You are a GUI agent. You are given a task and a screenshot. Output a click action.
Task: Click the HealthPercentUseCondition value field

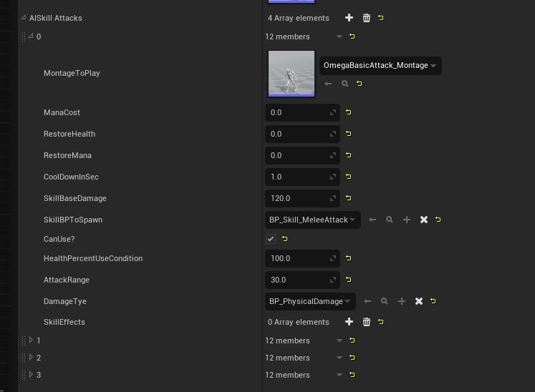302,258
